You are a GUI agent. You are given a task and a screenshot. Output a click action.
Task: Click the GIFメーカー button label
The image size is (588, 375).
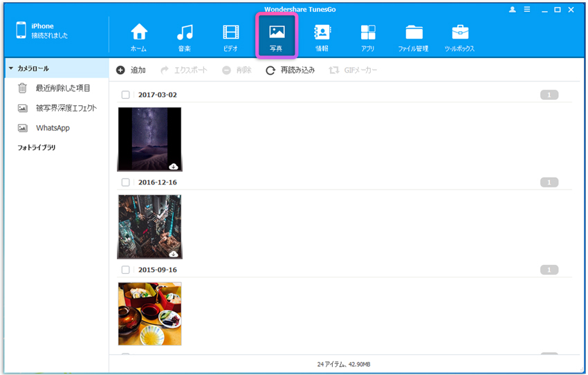(x=360, y=70)
